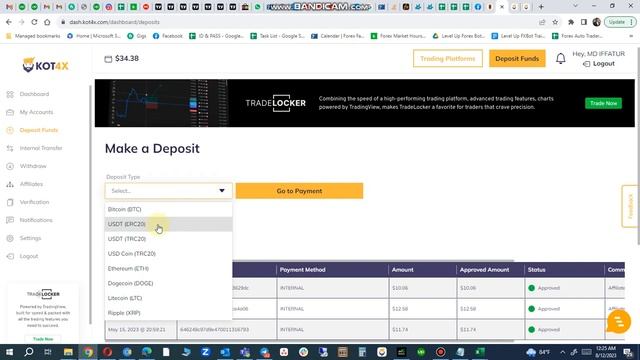Bookmark this page with the star icon
The width and height of the screenshot is (640, 360).
[555, 22]
